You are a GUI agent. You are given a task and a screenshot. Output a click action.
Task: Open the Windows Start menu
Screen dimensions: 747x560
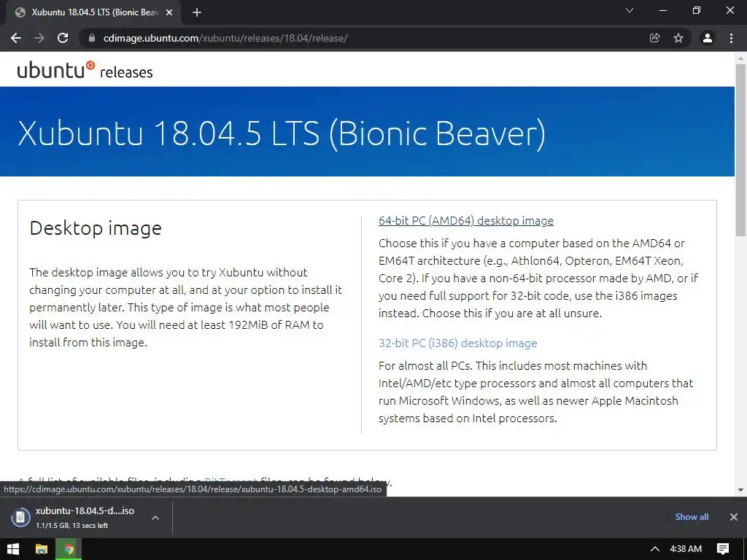13,549
